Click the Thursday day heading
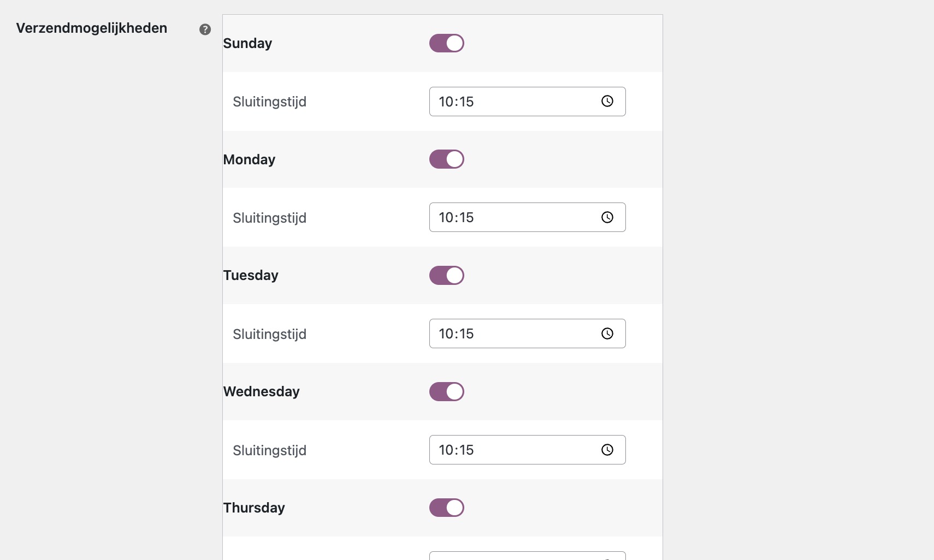Screen dimensions: 934x560 point(253,508)
